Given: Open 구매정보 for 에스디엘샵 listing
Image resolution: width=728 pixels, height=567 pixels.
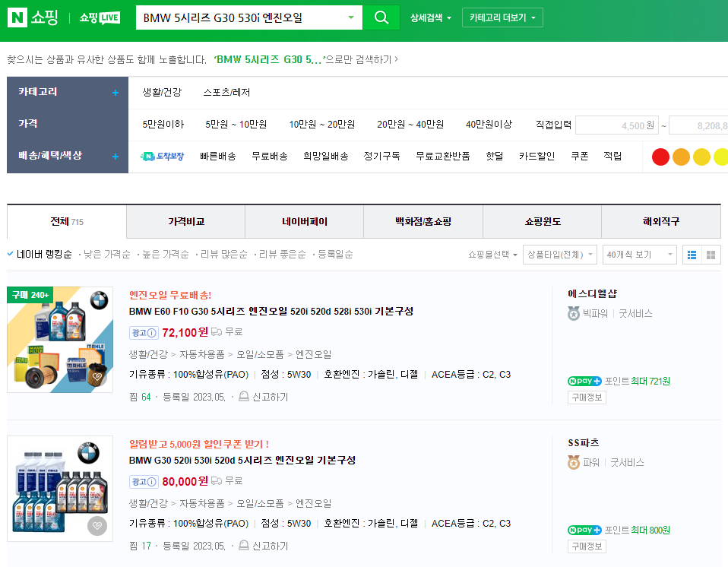Looking at the screenshot, I should pos(587,398).
